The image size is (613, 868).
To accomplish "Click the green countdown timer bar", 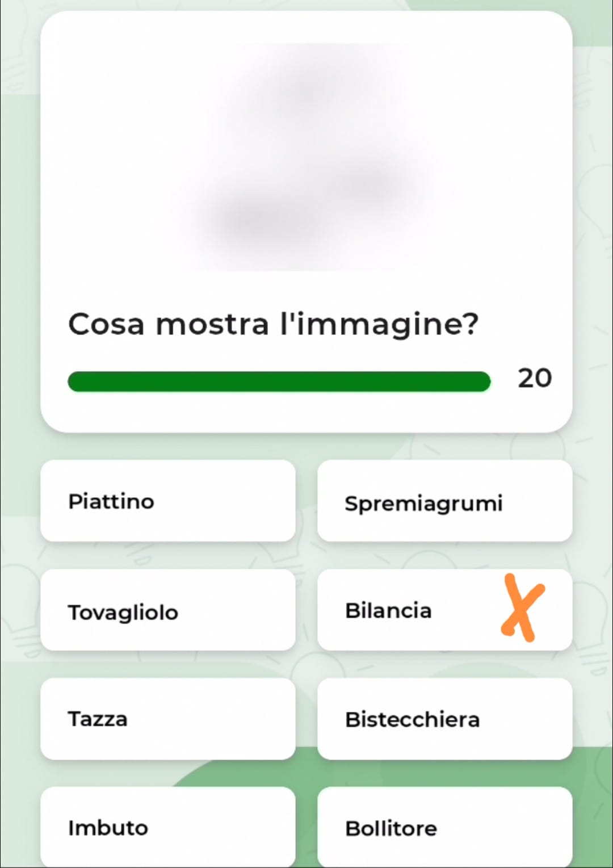I will [x=279, y=381].
